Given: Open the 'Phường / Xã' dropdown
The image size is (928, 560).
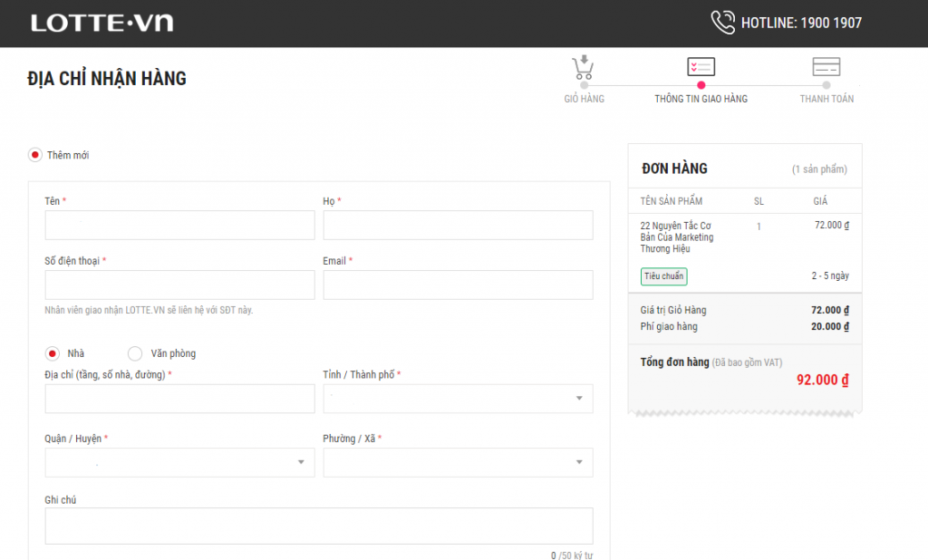Looking at the screenshot, I should tap(458, 462).
